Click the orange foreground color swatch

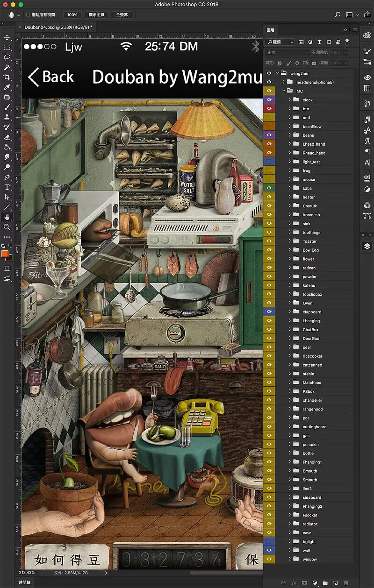[5, 254]
